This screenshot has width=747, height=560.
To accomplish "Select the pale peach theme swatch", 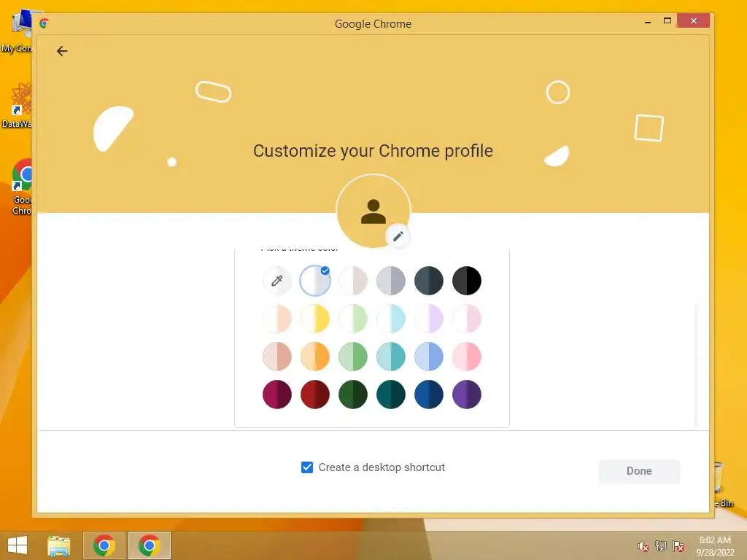I will pos(276,319).
